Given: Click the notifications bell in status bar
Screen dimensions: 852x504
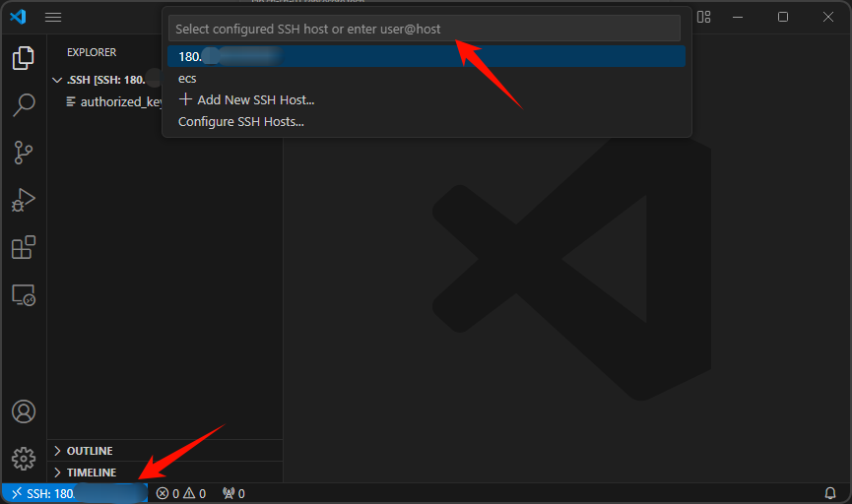Looking at the screenshot, I should click(x=829, y=493).
